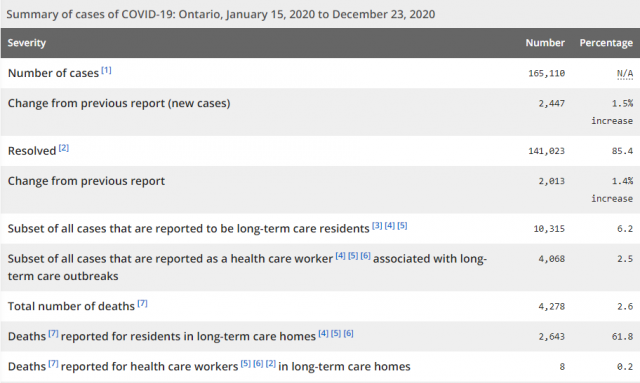Click the N/A abbreviation in Percentage column
Viewport: 640px width, 383px height.
625,73
